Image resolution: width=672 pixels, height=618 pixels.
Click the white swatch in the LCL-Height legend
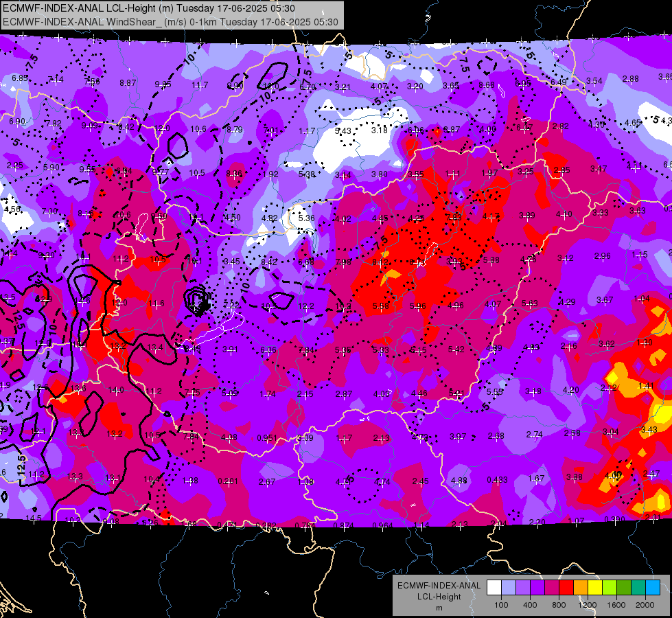click(494, 587)
